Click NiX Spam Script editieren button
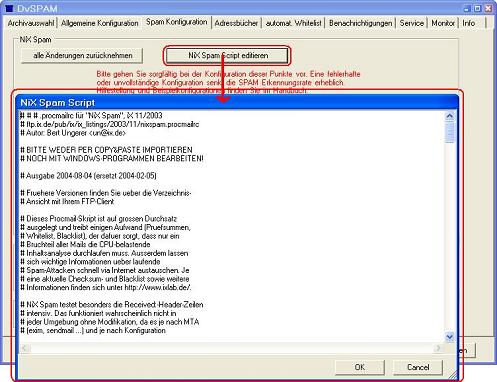 click(228, 55)
